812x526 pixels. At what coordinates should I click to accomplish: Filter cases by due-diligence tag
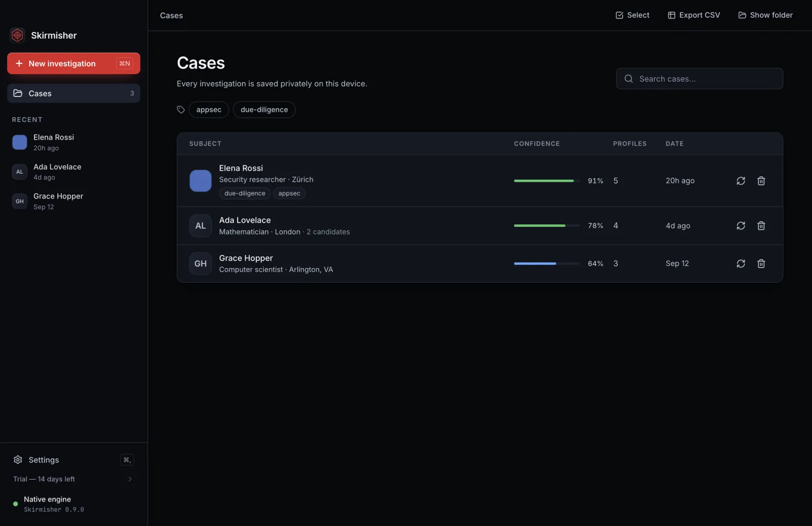pyautogui.click(x=264, y=110)
